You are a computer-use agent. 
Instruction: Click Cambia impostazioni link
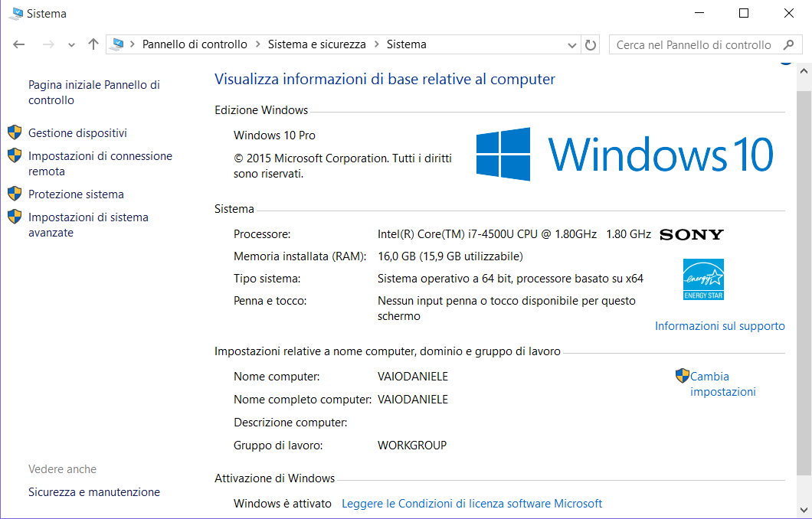pyautogui.click(x=723, y=384)
